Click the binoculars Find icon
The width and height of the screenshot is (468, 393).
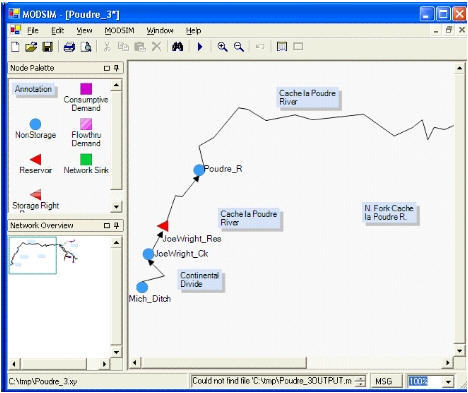click(177, 47)
